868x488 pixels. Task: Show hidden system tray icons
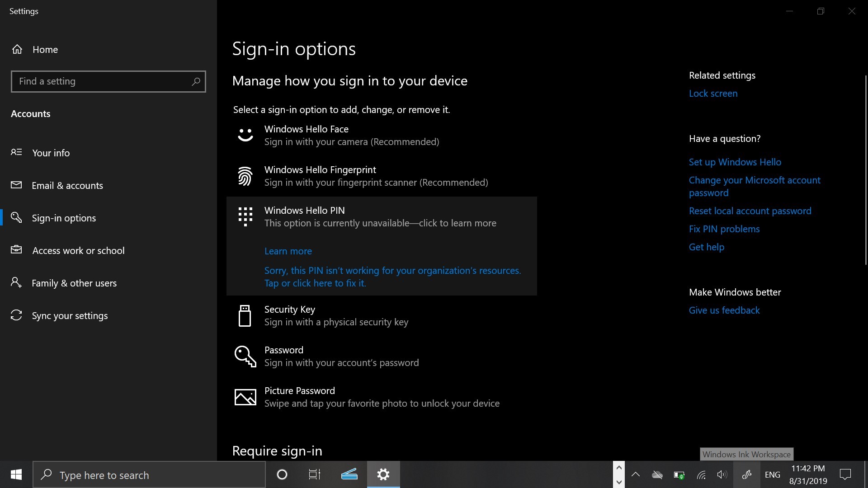636,474
